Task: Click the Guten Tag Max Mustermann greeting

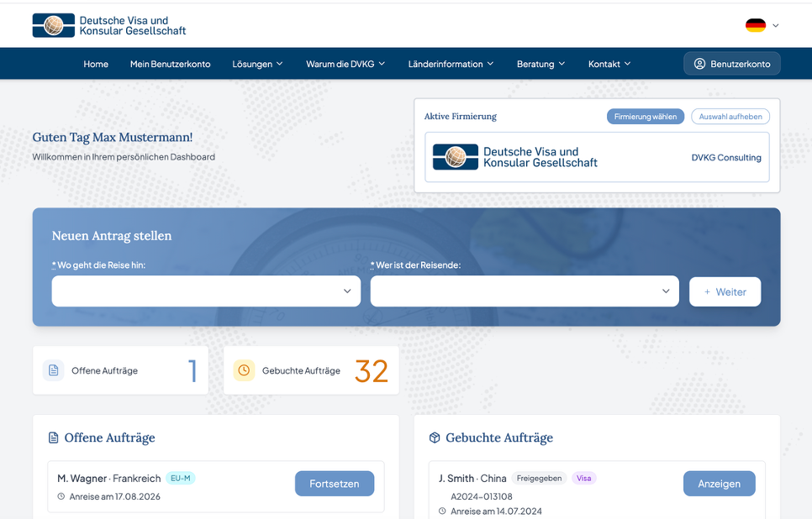Action: [113, 137]
